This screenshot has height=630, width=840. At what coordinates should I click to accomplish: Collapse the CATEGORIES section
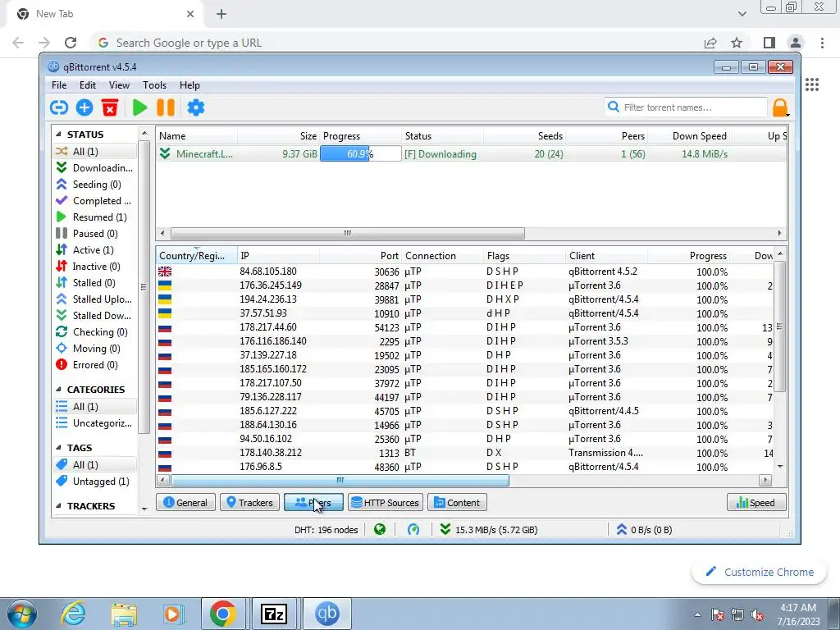click(x=58, y=390)
